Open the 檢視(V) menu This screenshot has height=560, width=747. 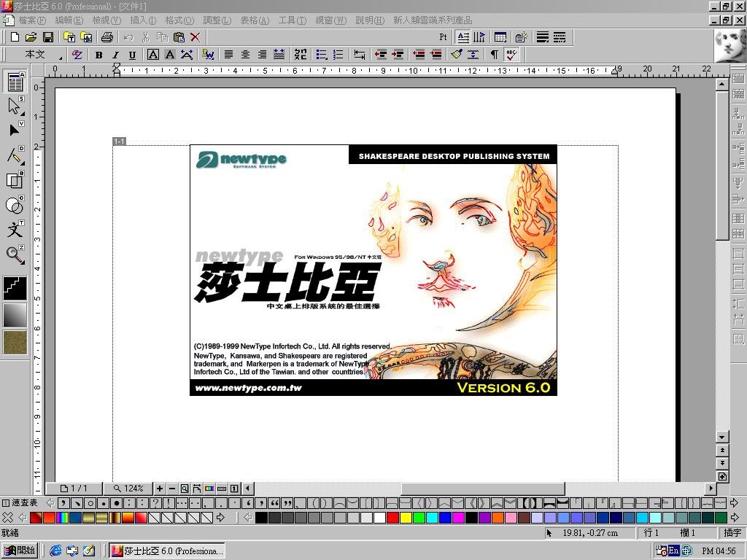(107, 20)
